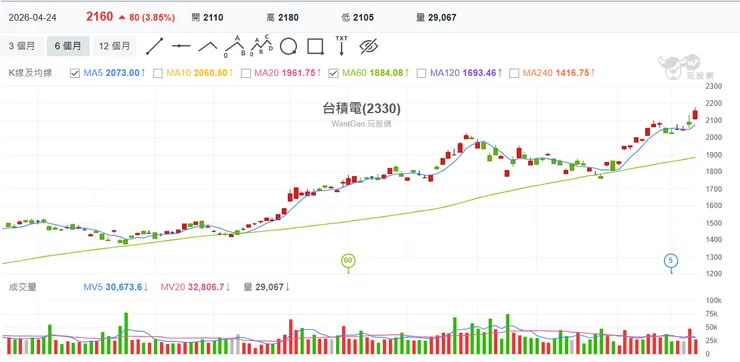Click the MV5 30,673.6 volume average value

tap(116, 287)
